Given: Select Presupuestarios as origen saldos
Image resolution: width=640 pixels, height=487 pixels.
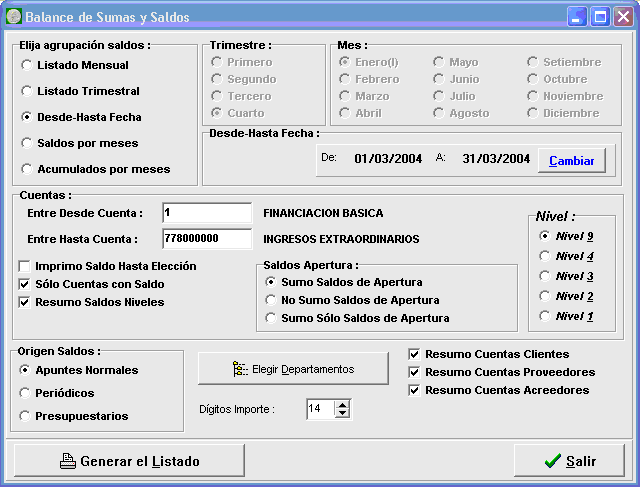Looking at the screenshot, I should (26, 416).
